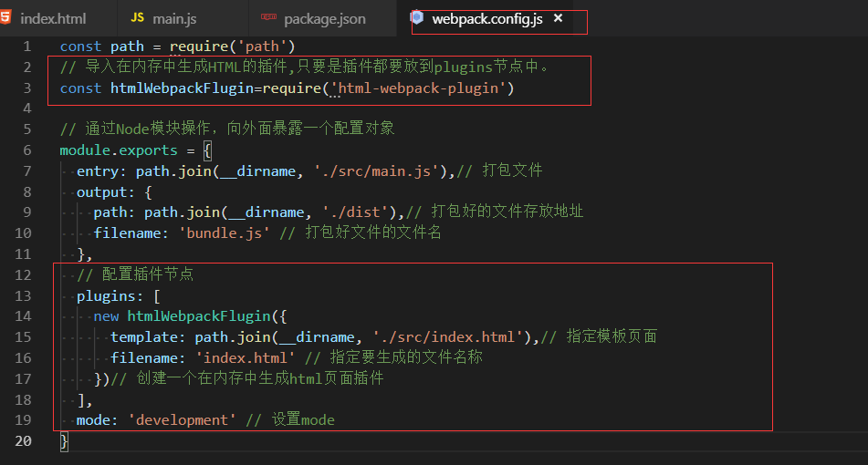Screen dimensions: 868x465
Task: Click the webpack icon on webpack.config.js tab
Action: [417, 17]
